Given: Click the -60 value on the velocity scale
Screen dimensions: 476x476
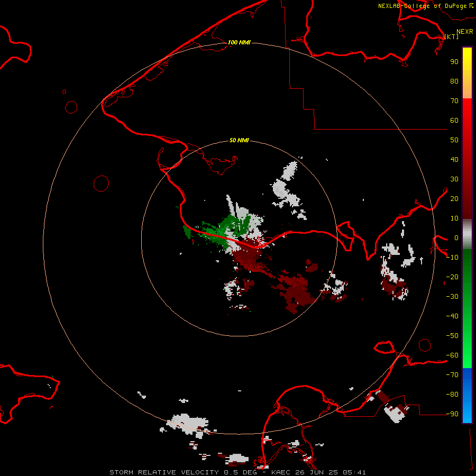Looking at the screenshot, I should tap(452, 355).
